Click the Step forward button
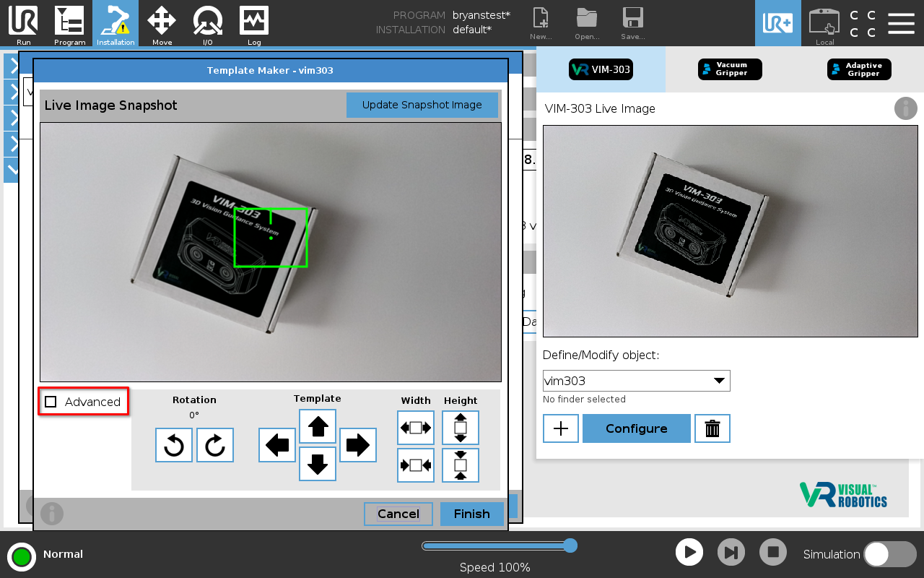This screenshot has width=924, height=578. click(731, 553)
